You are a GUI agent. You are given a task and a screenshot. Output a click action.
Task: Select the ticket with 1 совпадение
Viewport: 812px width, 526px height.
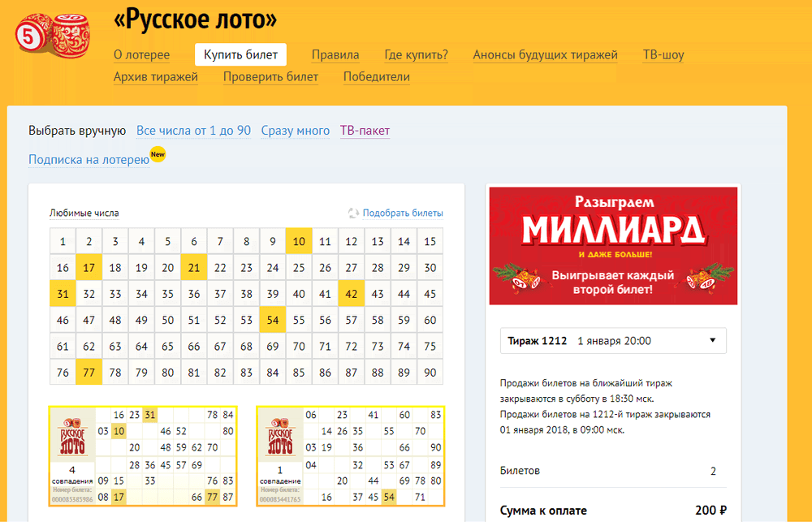click(351, 455)
